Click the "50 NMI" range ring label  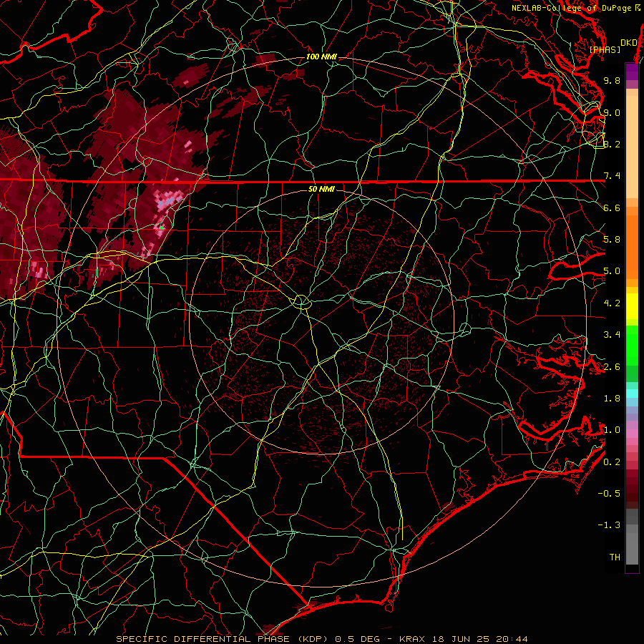point(321,189)
